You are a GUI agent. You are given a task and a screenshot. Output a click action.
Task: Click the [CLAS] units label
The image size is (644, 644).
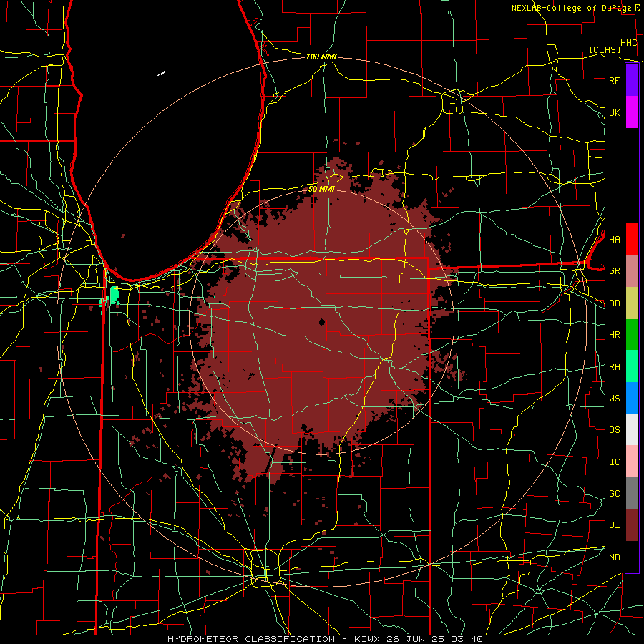pyautogui.click(x=605, y=50)
